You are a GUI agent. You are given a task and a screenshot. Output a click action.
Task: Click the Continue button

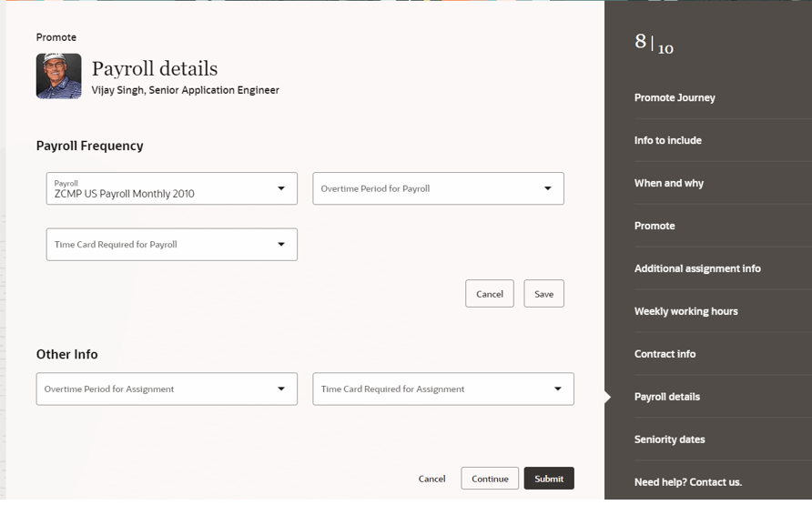coord(490,478)
